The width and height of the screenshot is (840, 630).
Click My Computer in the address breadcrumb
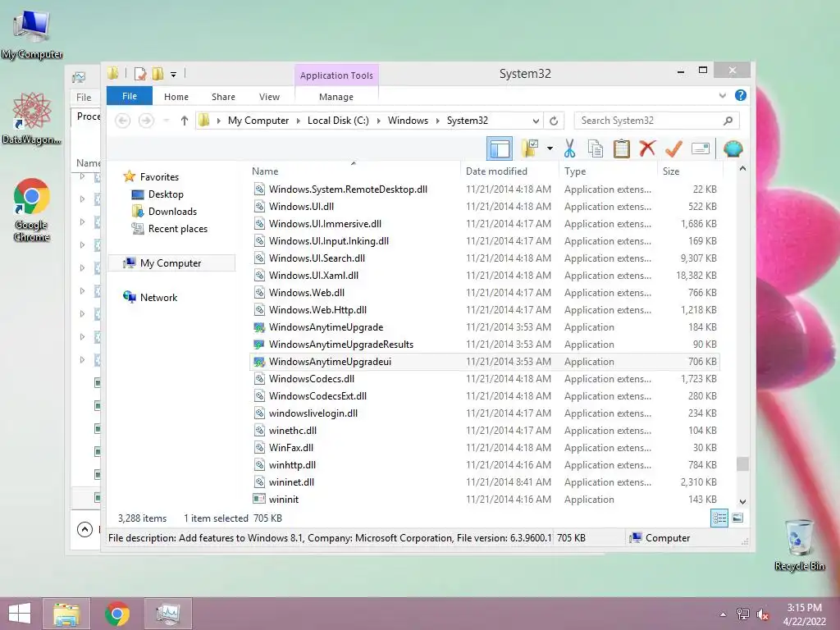pos(258,121)
